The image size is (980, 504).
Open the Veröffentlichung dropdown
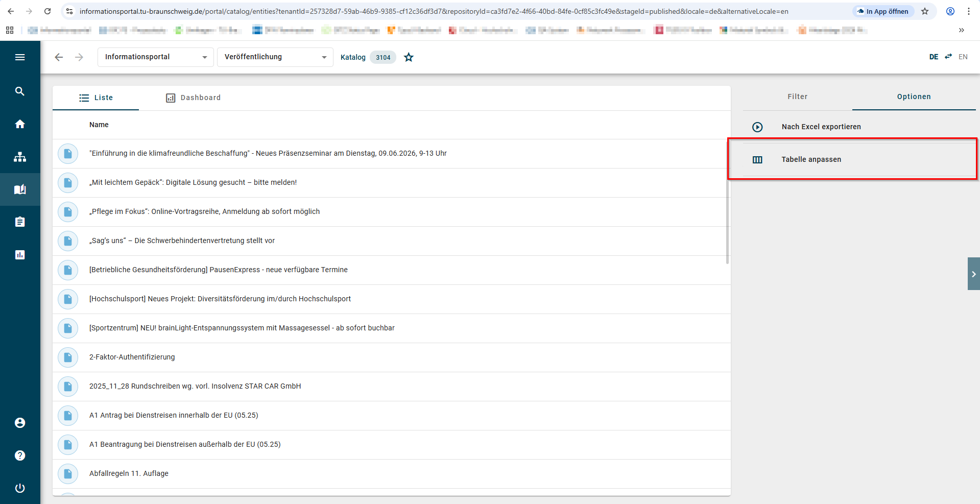tap(275, 57)
